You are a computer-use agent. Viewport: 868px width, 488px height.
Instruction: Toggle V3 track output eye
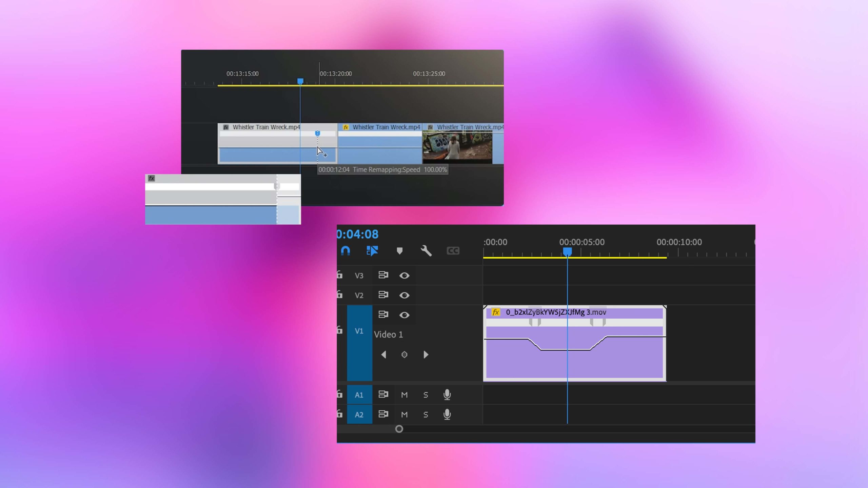pos(404,276)
